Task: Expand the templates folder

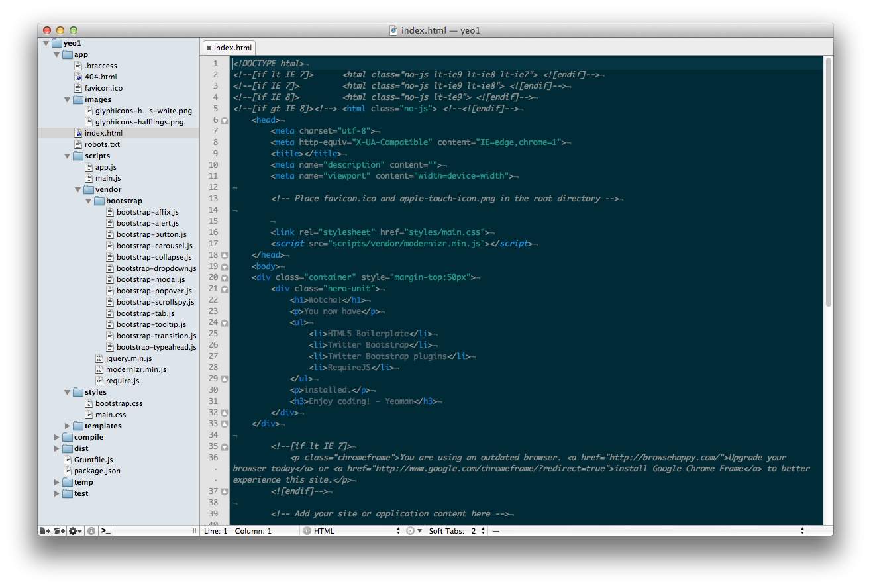Action: coord(68,426)
